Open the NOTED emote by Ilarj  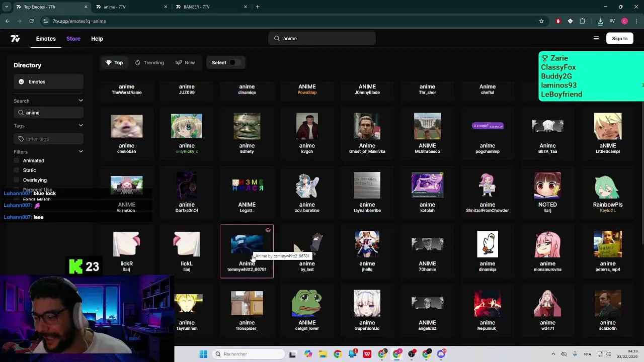[x=547, y=193]
